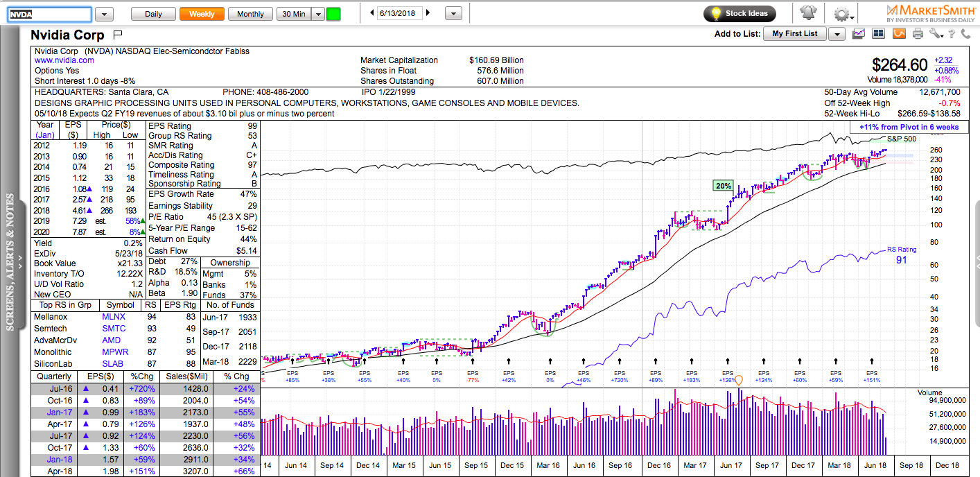This screenshot has height=477, width=980.
Task: Click the flag icon beside Nvidia Corp
Action: tap(117, 34)
